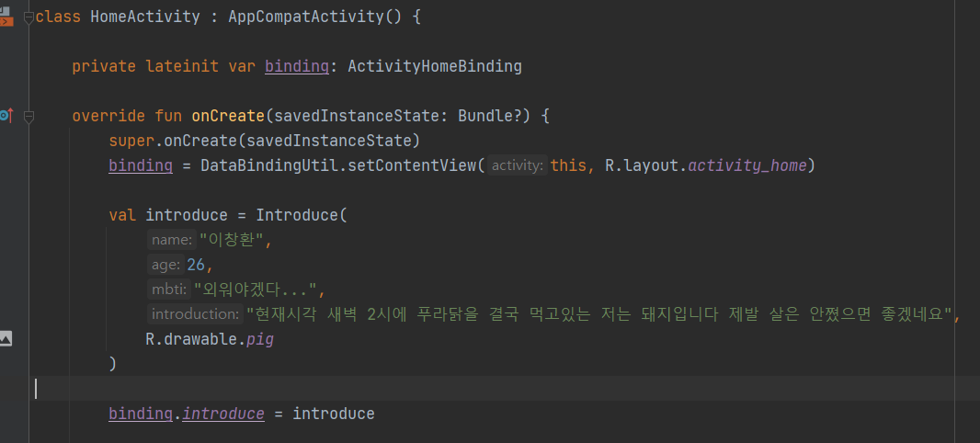980x443 pixels.
Task: Click 'binding' in the lateinit var declaration
Action: click(297, 65)
